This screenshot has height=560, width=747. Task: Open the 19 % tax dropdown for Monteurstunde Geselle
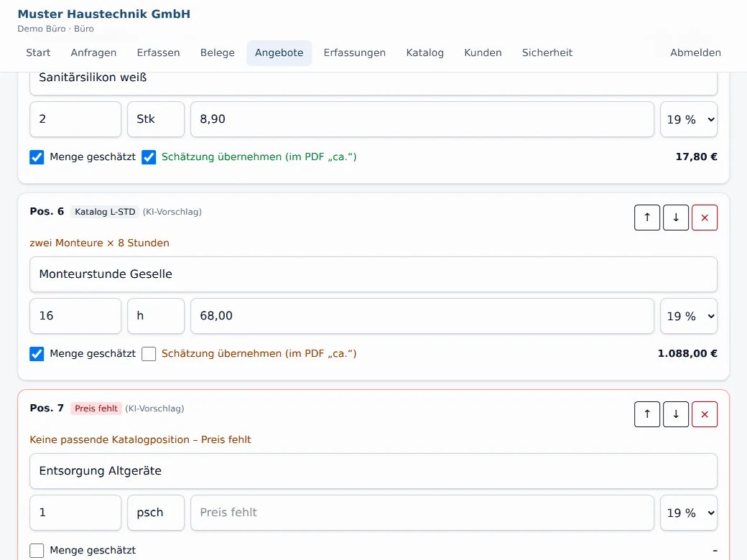click(689, 316)
